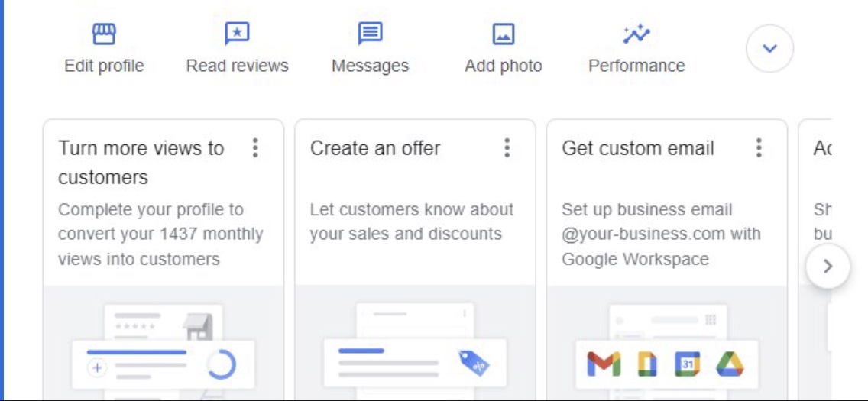Select the Add photo image icon
868x401 pixels.
[503, 34]
